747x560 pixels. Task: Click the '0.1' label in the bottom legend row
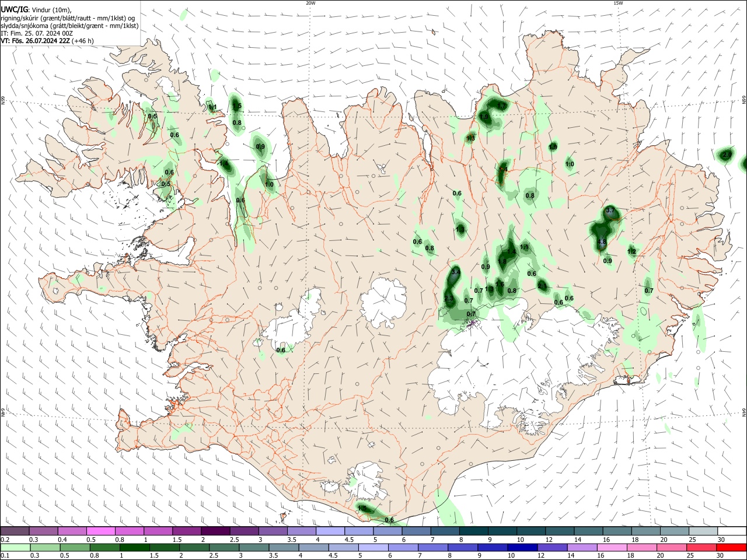[x=5, y=555]
